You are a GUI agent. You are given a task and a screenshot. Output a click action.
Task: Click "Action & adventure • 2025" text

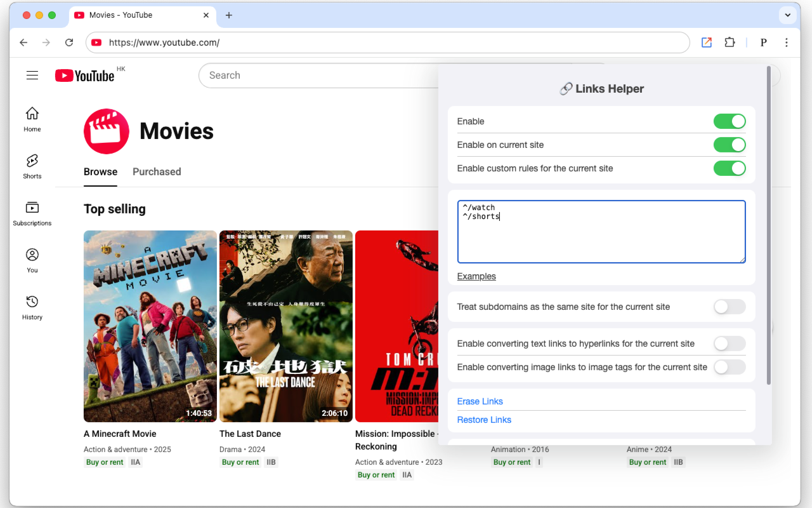pyautogui.click(x=128, y=449)
